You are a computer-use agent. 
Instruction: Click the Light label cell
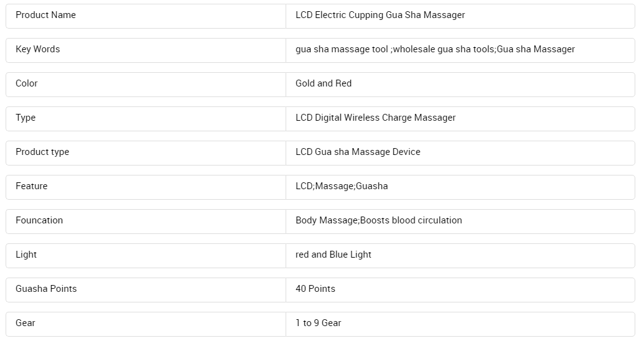coord(146,256)
